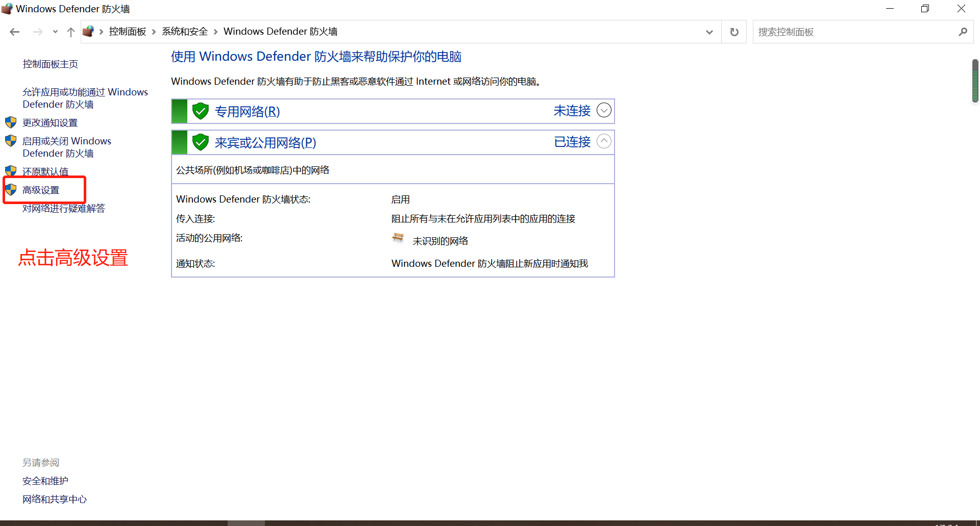Open 网络和共享中心 link
The image size is (980, 526).
[55, 499]
